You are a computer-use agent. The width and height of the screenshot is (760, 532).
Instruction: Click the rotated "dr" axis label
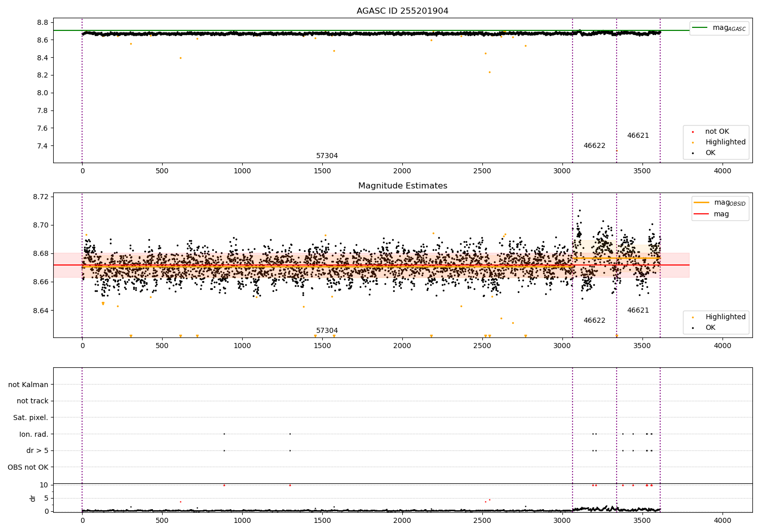[x=33, y=498]
